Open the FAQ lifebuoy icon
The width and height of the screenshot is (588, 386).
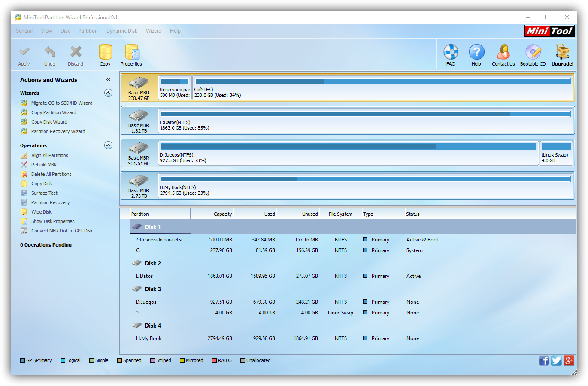coord(451,52)
